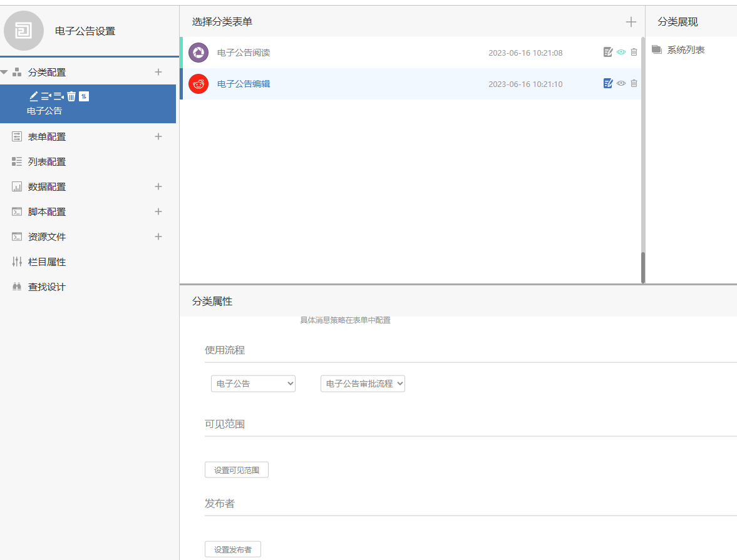Select 栏目属性 in the sidebar

[47, 262]
